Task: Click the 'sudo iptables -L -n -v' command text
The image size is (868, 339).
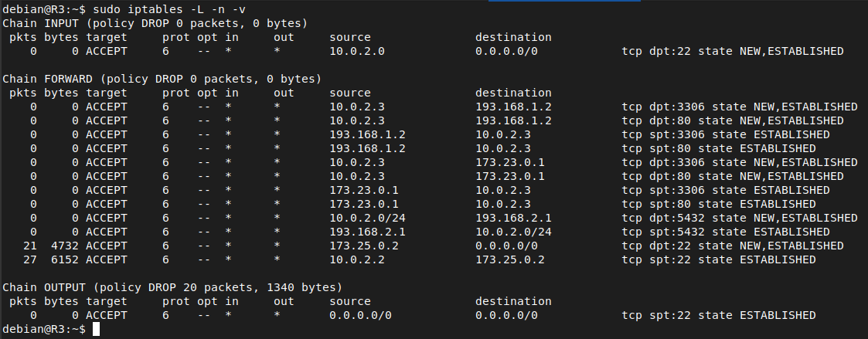Action: coord(169,9)
